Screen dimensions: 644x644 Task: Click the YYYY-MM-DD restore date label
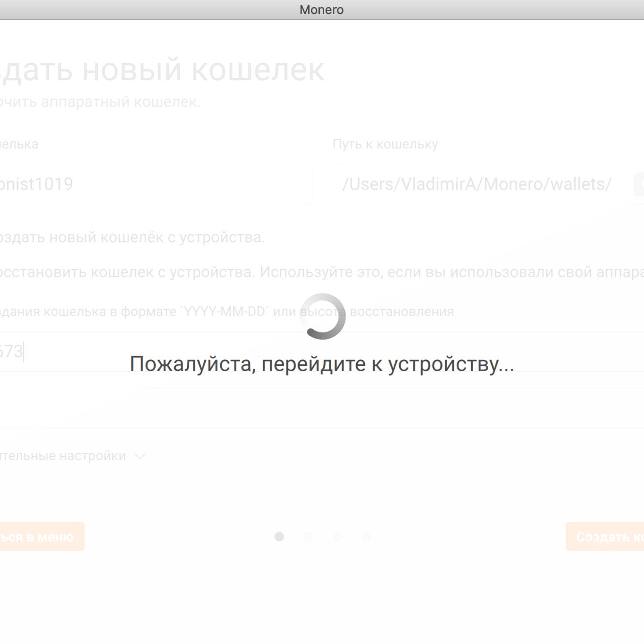[227, 312]
